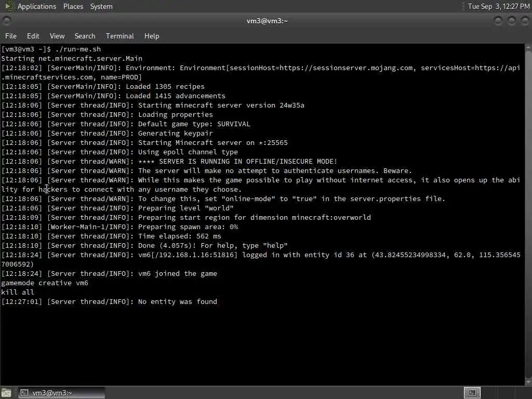
Task: Click the sessionserver.mojang.com environment line
Action: pyautogui.click(x=261, y=73)
